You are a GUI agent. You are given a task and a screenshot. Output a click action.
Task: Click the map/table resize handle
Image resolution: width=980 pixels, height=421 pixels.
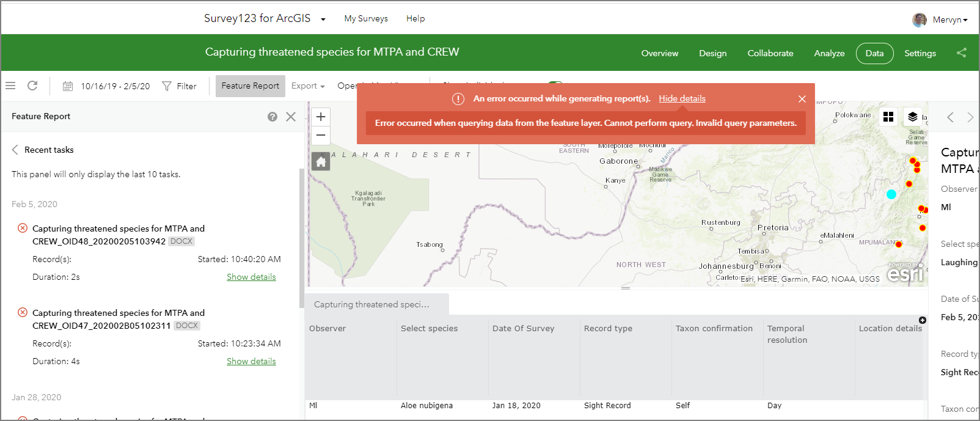[x=626, y=288]
